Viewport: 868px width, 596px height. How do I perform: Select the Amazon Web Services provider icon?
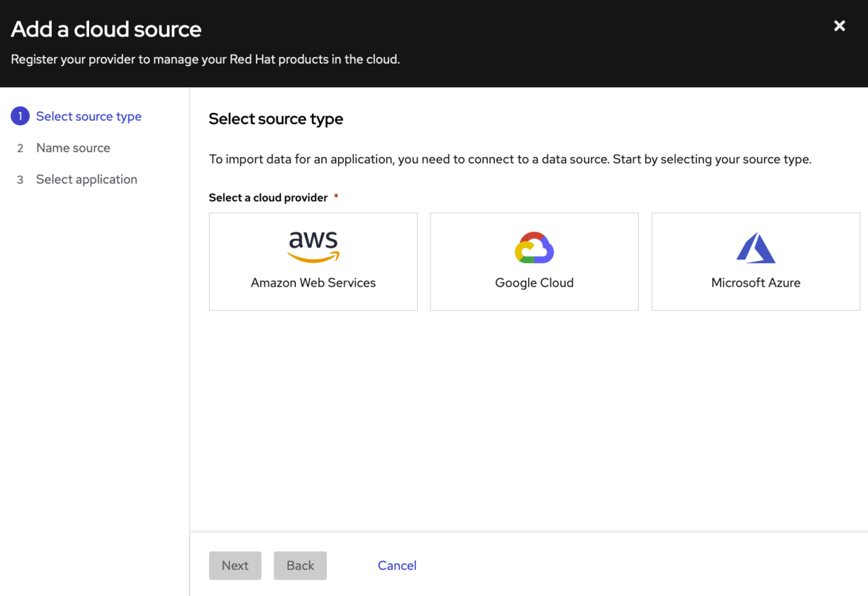click(x=313, y=245)
